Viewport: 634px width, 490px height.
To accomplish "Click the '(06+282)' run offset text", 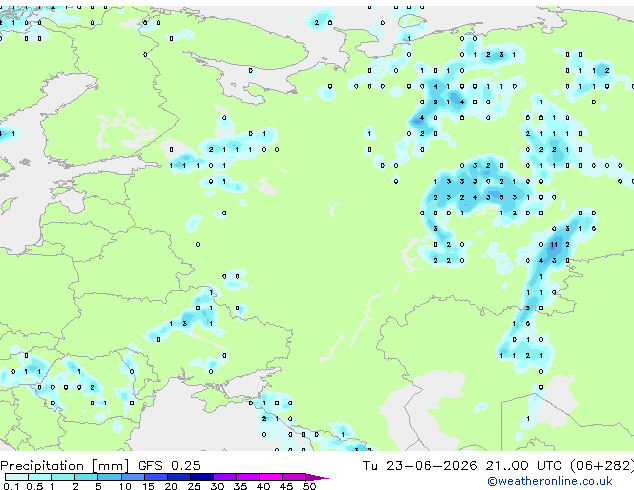I will click(602, 466).
